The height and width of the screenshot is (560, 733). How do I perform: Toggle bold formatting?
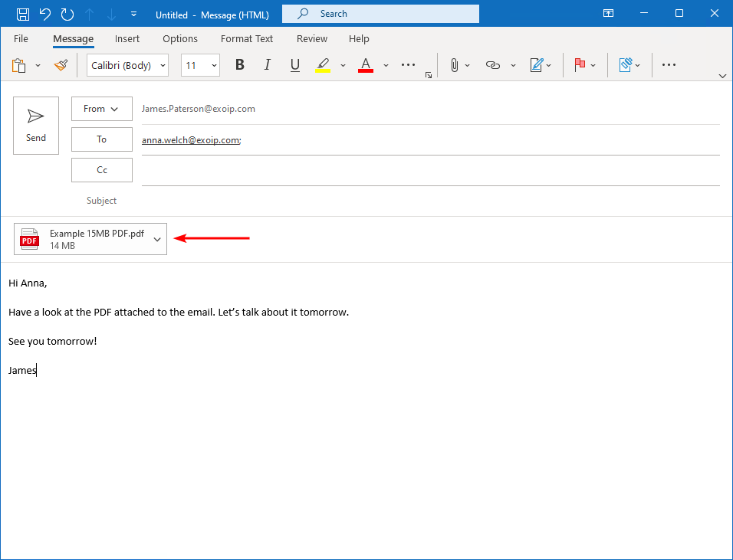pyautogui.click(x=239, y=65)
